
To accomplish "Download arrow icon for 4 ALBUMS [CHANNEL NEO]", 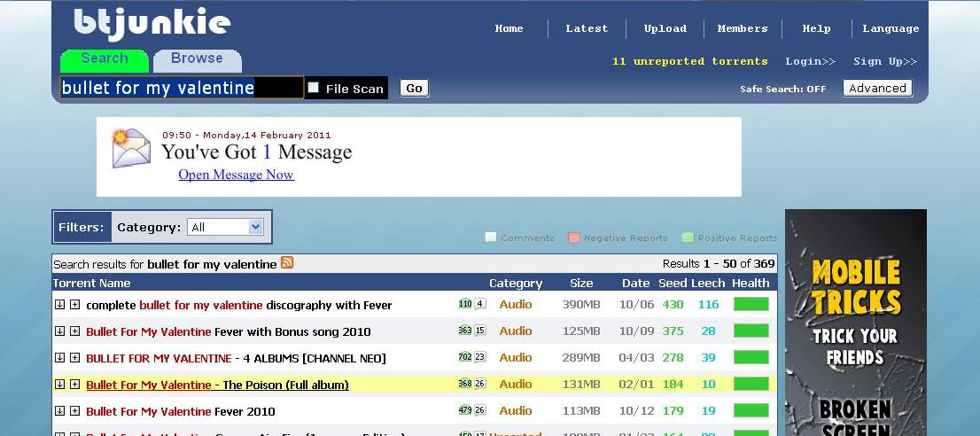I will 59,358.
